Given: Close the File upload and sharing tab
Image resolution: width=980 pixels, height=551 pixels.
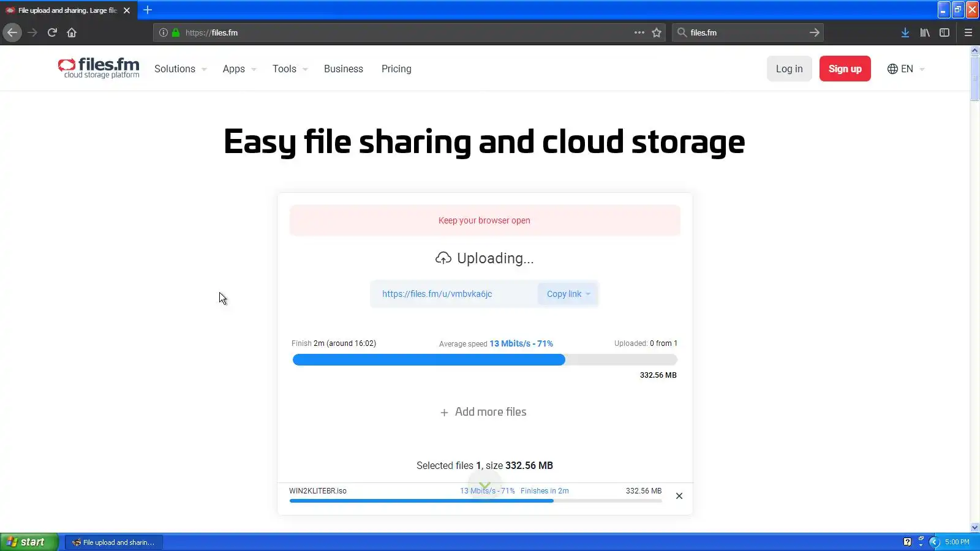Looking at the screenshot, I should (x=127, y=10).
